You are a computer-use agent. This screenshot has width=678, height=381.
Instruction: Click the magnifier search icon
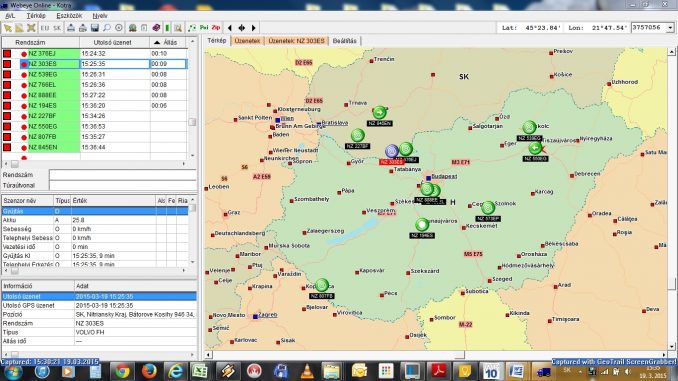[106, 28]
